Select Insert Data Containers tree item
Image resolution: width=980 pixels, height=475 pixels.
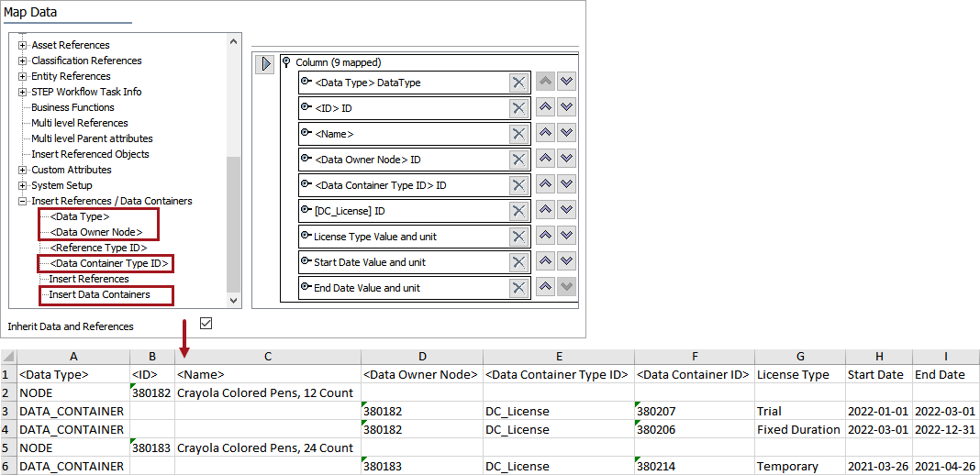(x=100, y=294)
